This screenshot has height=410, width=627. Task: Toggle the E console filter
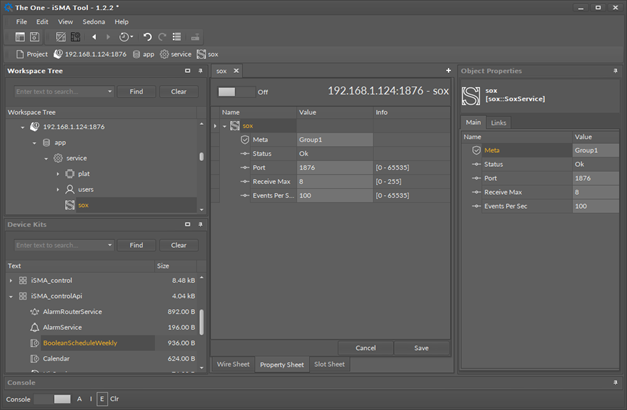(102, 398)
